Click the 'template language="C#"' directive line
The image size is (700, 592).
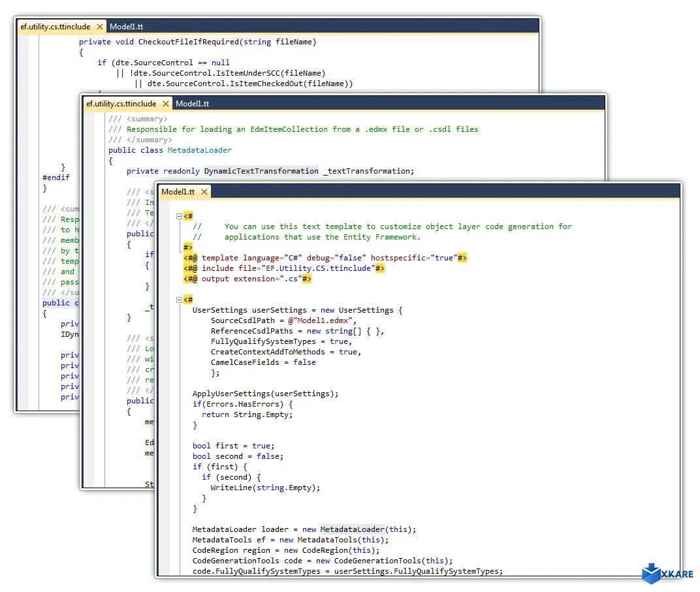point(325,258)
